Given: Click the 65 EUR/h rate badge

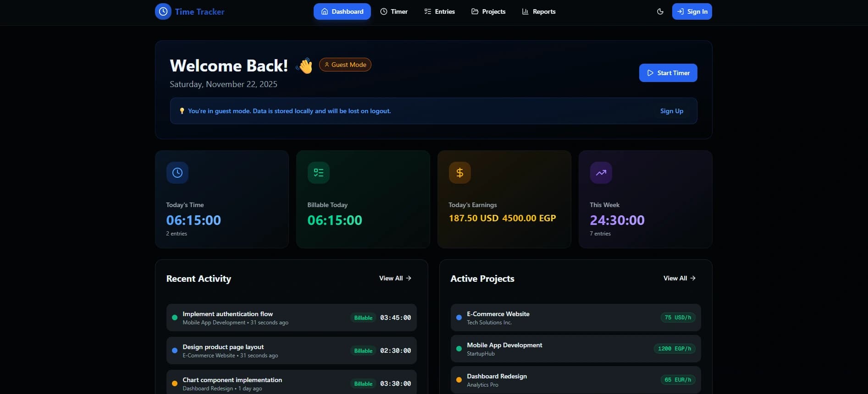Looking at the screenshot, I should pos(678,380).
